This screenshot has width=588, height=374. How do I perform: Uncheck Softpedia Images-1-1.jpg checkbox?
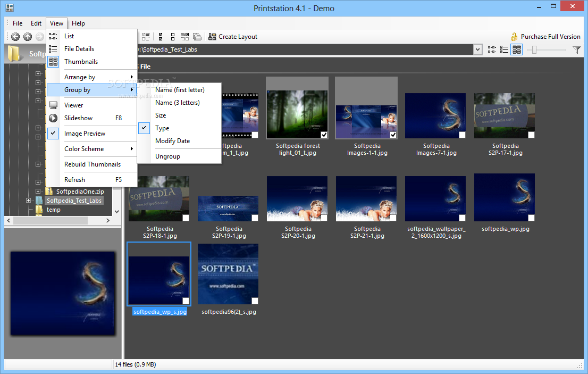[x=393, y=135]
